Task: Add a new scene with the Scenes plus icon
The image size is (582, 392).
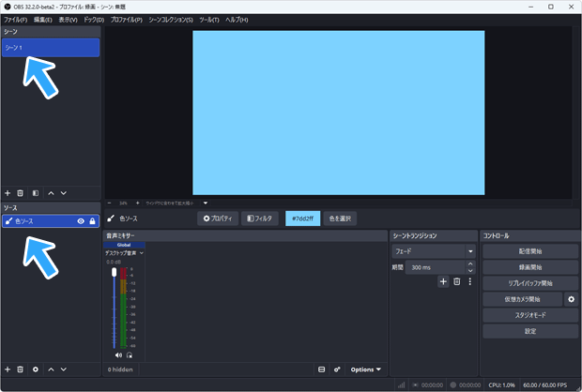Action: click(8, 193)
